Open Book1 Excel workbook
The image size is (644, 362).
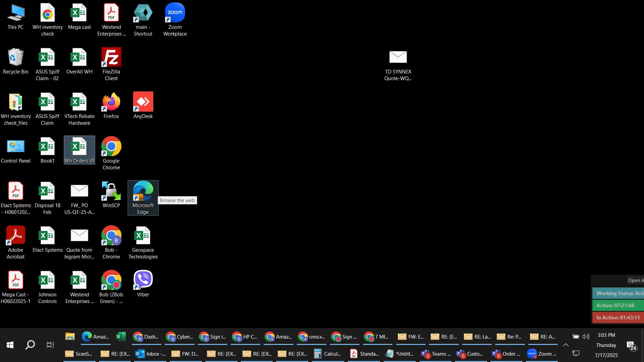click(47, 150)
